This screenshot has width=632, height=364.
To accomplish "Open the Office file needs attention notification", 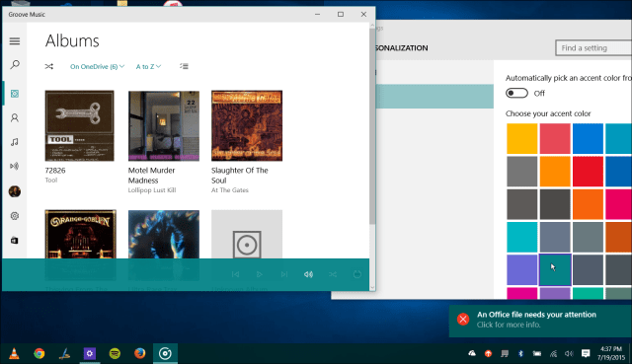I will [540, 321].
